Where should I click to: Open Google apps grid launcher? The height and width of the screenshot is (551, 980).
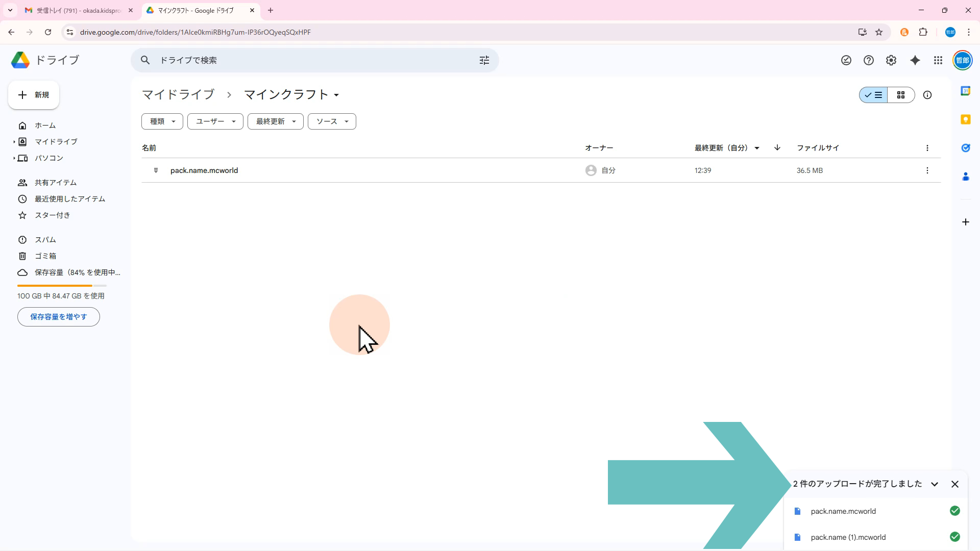point(938,60)
